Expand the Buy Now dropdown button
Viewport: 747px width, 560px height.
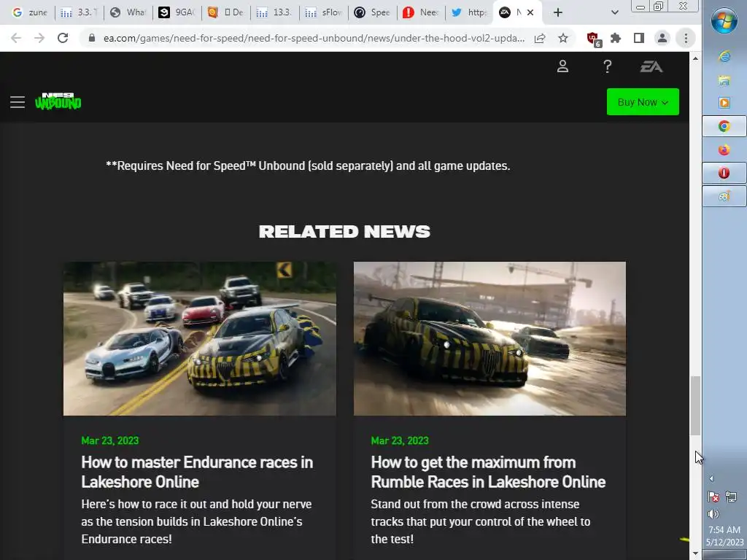point(643,102)
